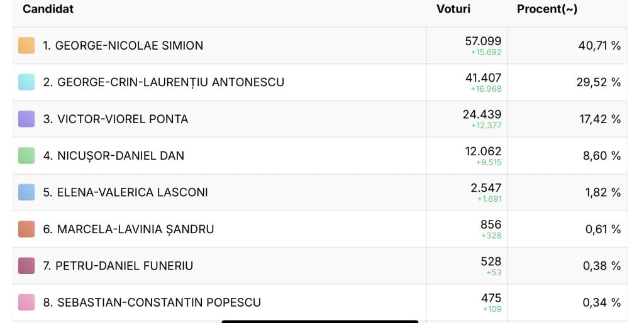Screen dimensions: 644x323
Task: Open the George-Nicolae Simion candidate row
Action: (123, 45)
